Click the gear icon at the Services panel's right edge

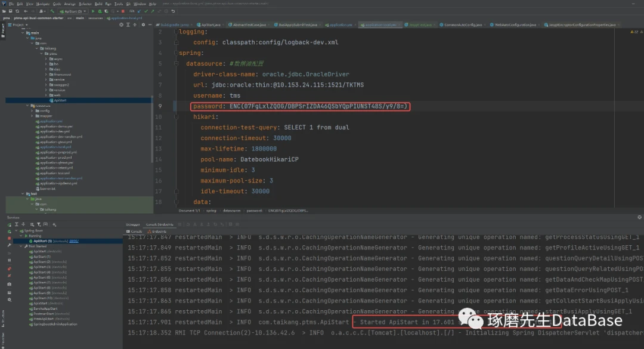(x=639, y=217)
